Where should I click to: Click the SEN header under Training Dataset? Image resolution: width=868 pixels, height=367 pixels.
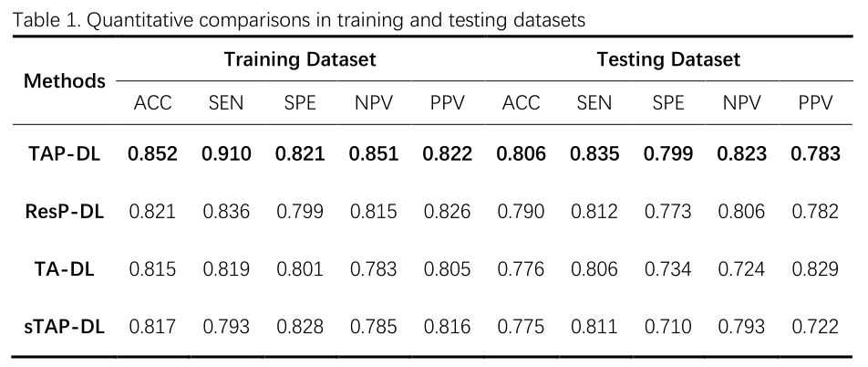pos(226,103)
